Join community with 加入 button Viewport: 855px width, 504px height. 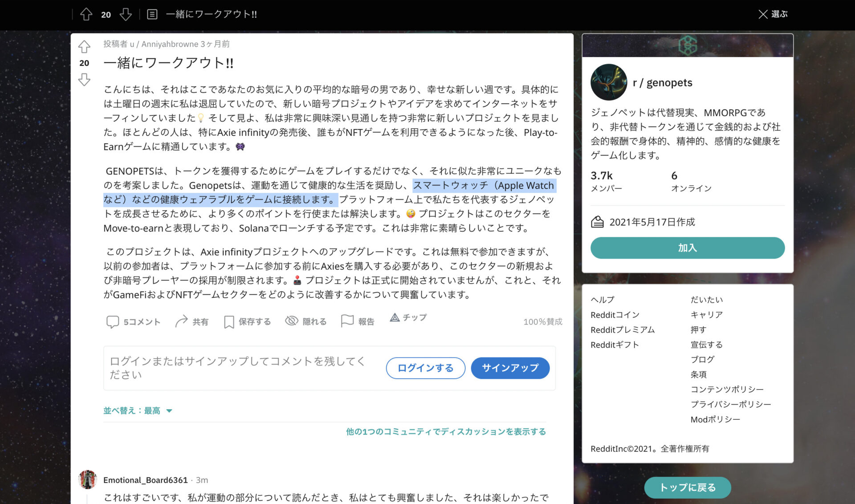[688, 248]
